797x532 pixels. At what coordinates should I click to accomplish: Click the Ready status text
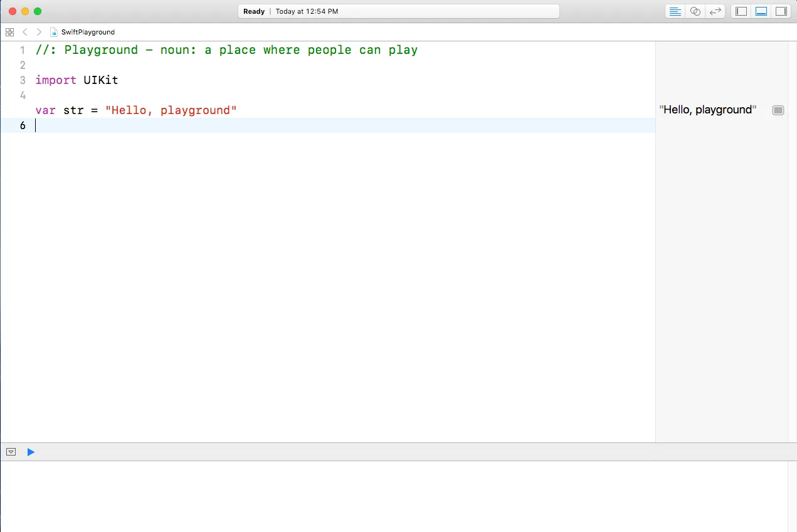click(254, 11)
